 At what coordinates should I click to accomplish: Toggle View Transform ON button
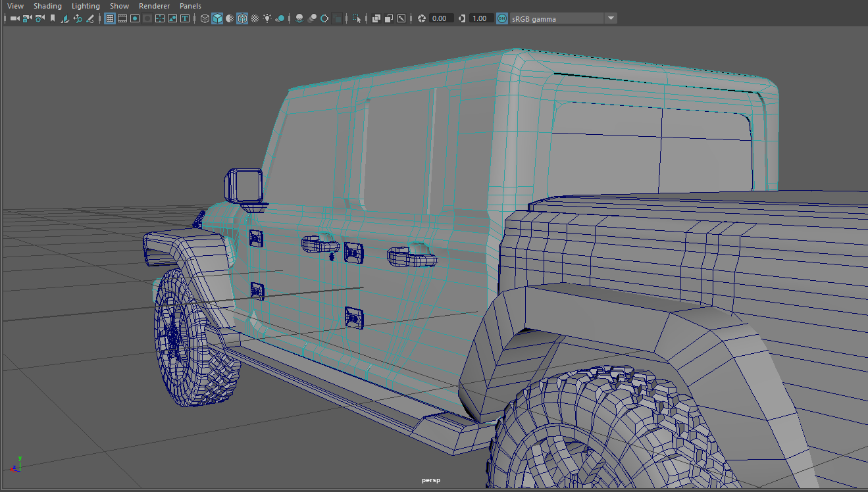[x=502, y=18]
